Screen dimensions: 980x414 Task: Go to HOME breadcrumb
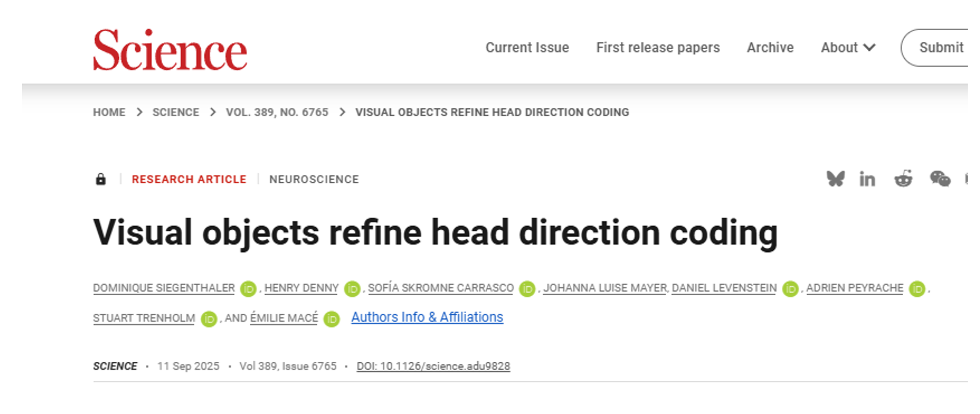point(109,112)
